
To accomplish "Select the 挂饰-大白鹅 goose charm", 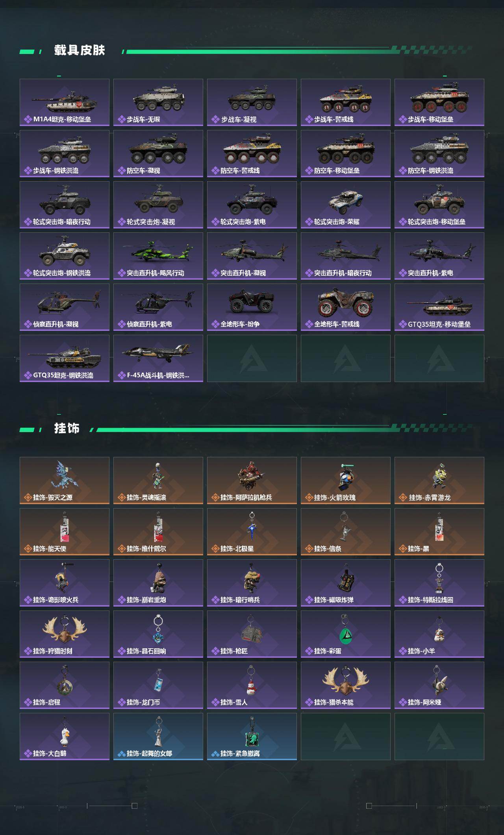I will (65, 737).
